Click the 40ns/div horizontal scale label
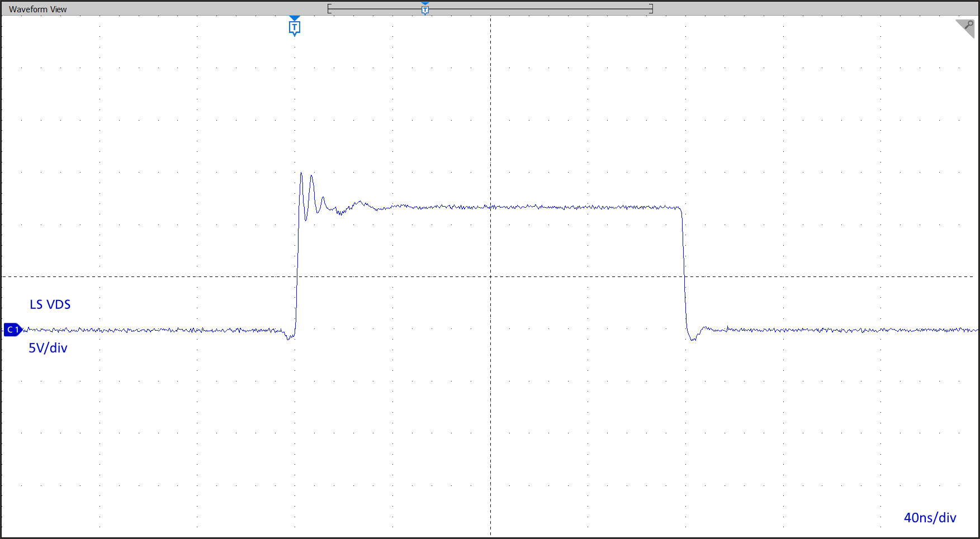The height and width of the screenshot is (539, 980). [x=930, y=518]
